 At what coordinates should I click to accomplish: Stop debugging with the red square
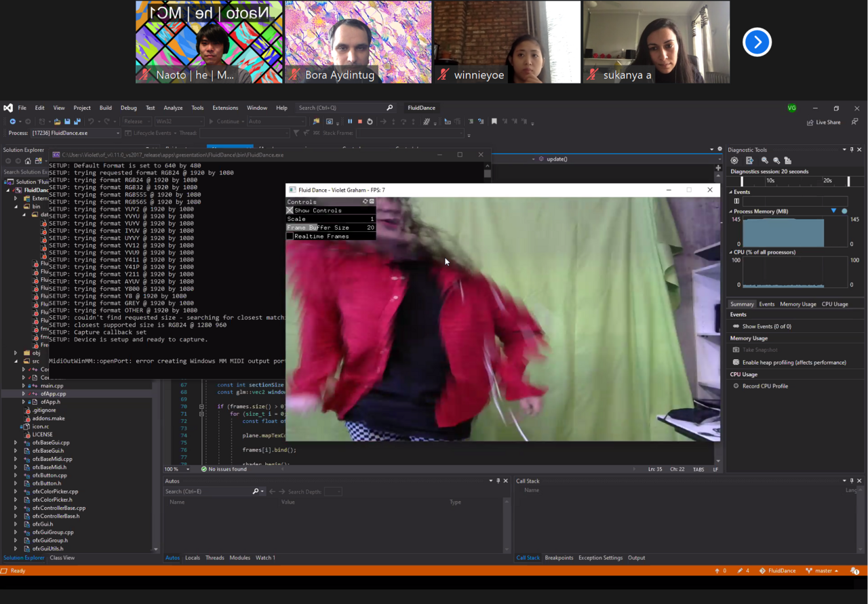(x=359, y=121)
